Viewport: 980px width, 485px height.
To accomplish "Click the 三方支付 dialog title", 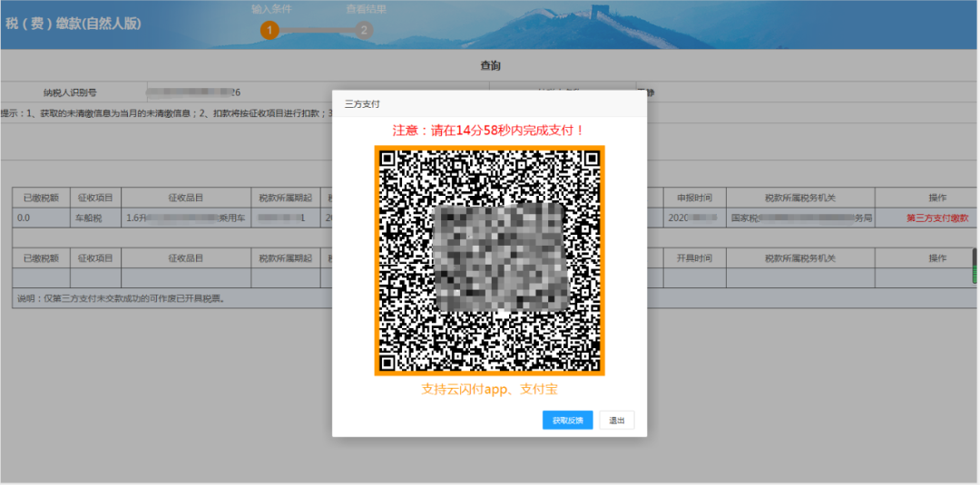I will tap(362, 104).
